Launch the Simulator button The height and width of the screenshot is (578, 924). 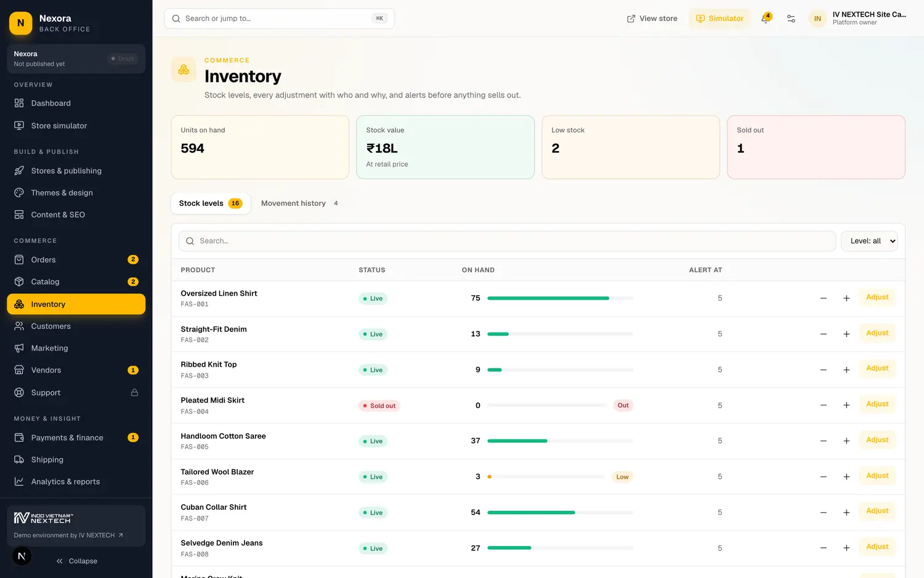pos(719,18)
